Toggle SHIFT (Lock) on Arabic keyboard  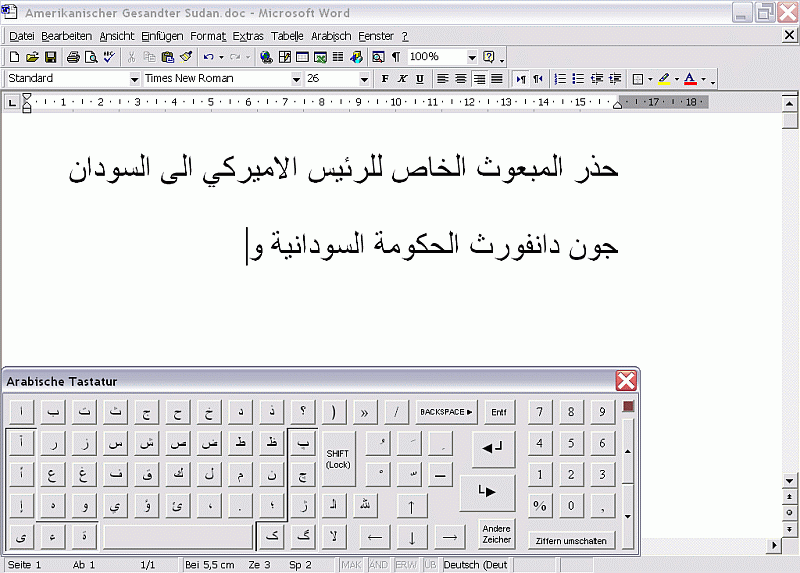pos(338,459)
